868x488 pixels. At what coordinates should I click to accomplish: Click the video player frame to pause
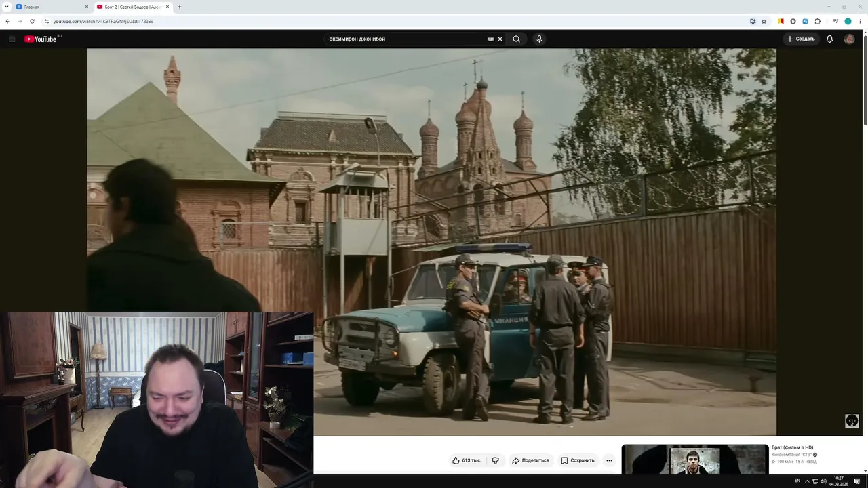(x=431, y=242)
